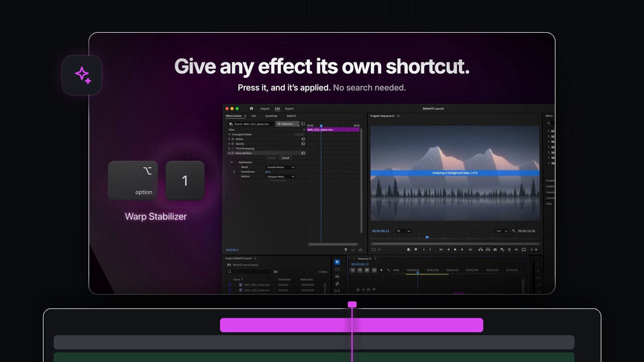Open the Result dropdown (Smooth Motion)
The width and height of the screenshot is (644, 362).
[x=280, y=167]
